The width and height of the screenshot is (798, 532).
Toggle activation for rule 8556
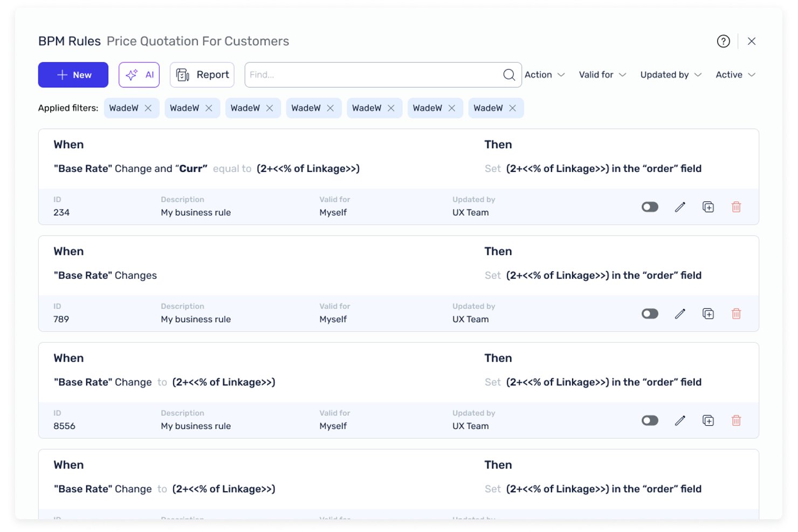[650, 420]
